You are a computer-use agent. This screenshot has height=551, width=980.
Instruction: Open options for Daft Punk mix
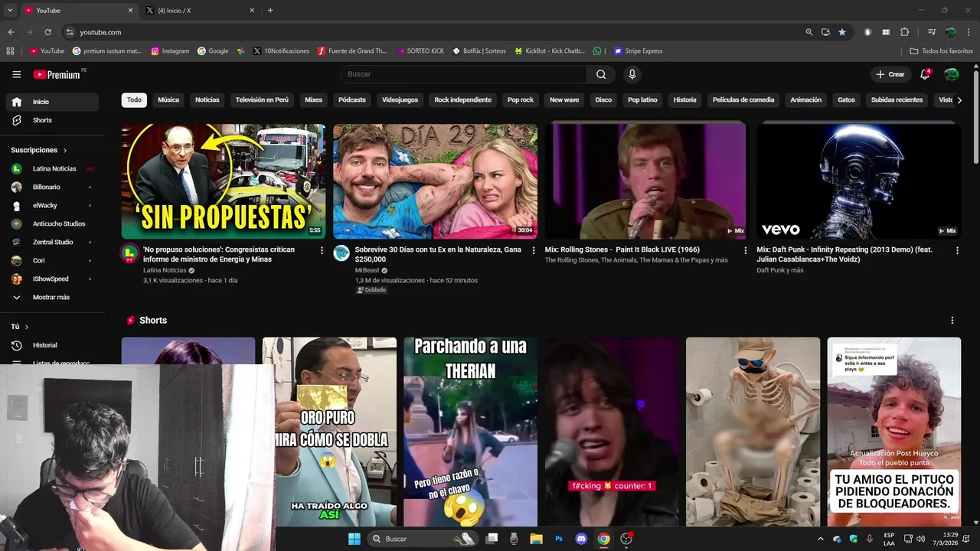(x=957, y=250)
